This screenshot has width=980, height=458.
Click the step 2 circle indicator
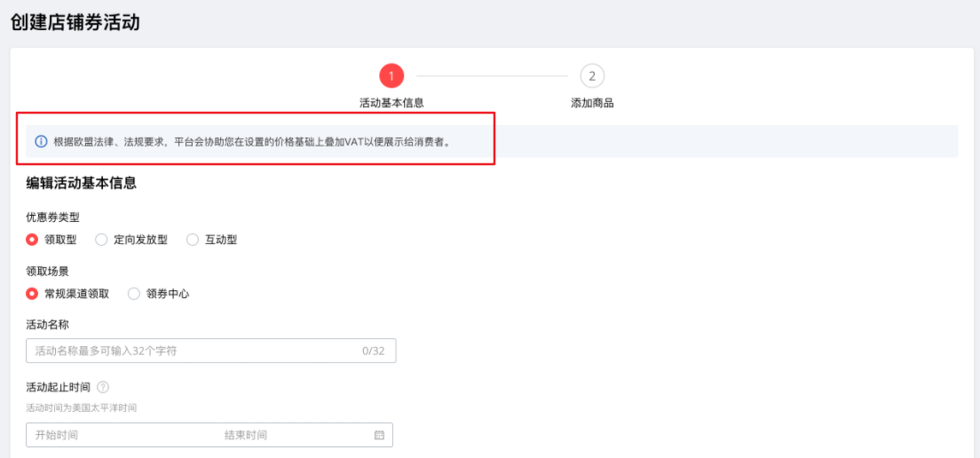tap(592, 76)
